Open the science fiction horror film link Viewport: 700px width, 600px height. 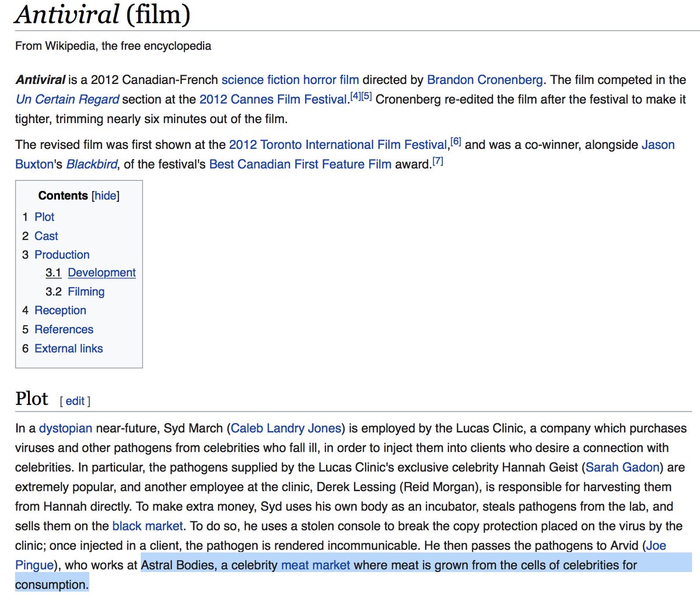coord(290,79)
